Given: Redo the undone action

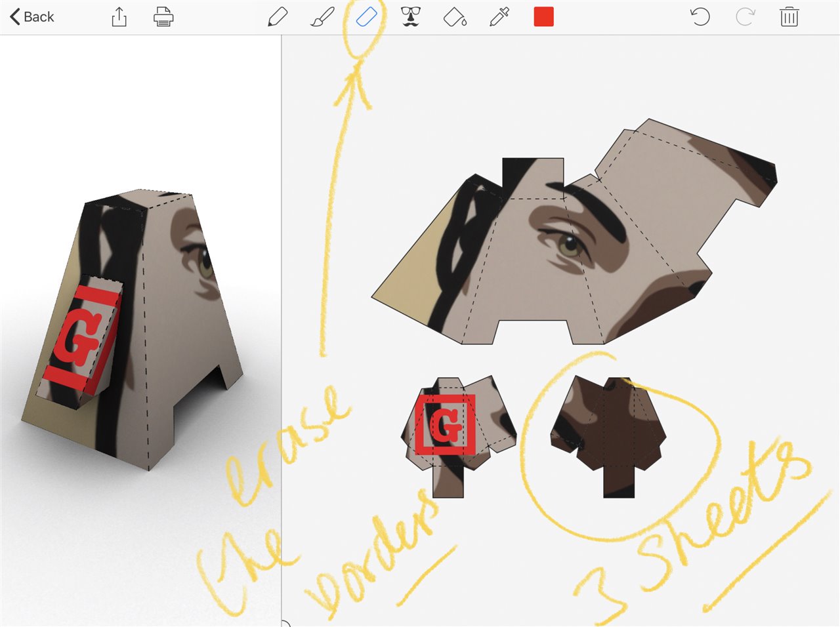Looking at the screenshot, I should (745, 17).
